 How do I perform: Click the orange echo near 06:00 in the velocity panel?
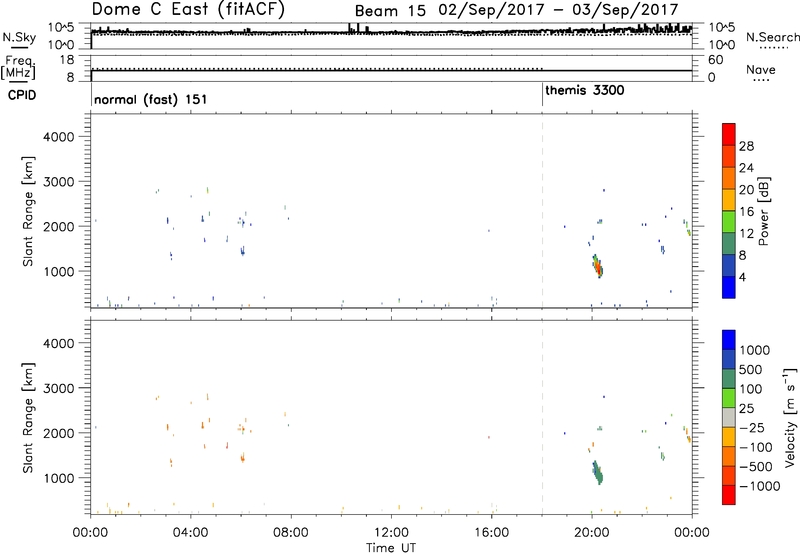[242, 458]
